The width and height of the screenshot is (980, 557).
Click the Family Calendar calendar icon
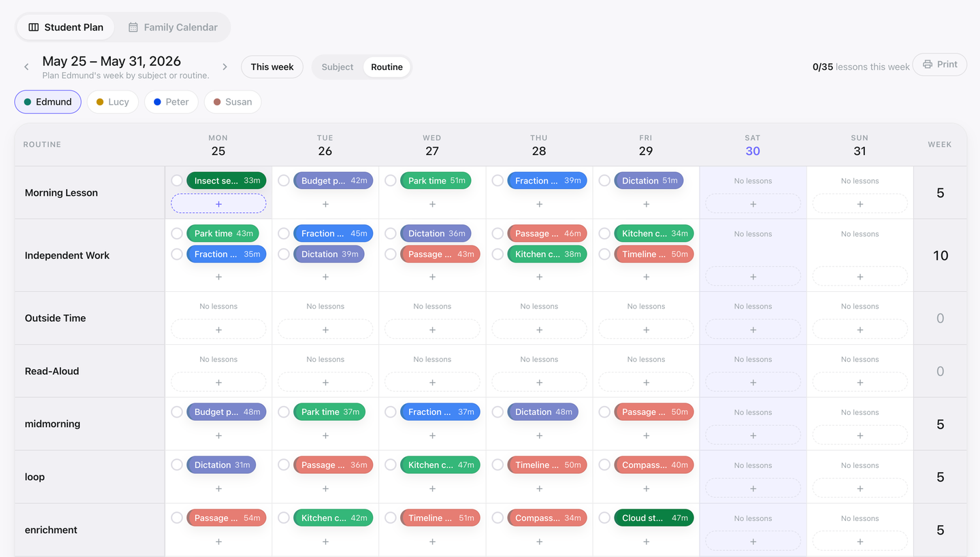tap(133, 27)
